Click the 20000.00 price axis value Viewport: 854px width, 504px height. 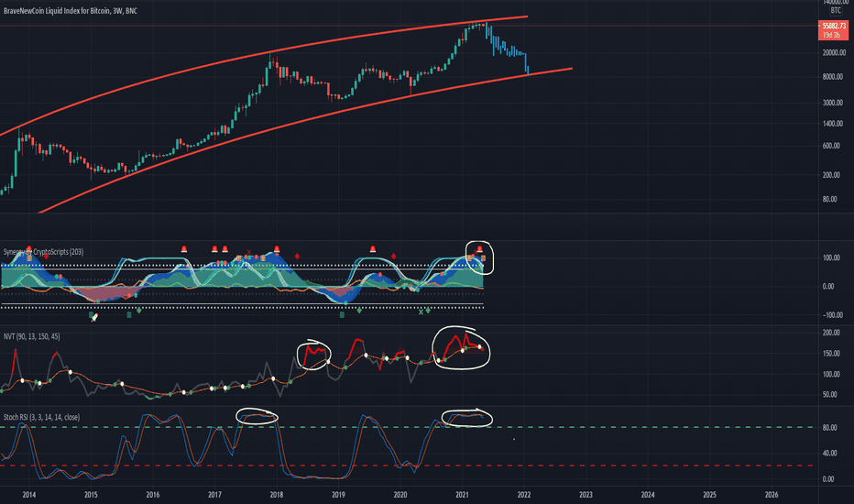tap(834, 53)
